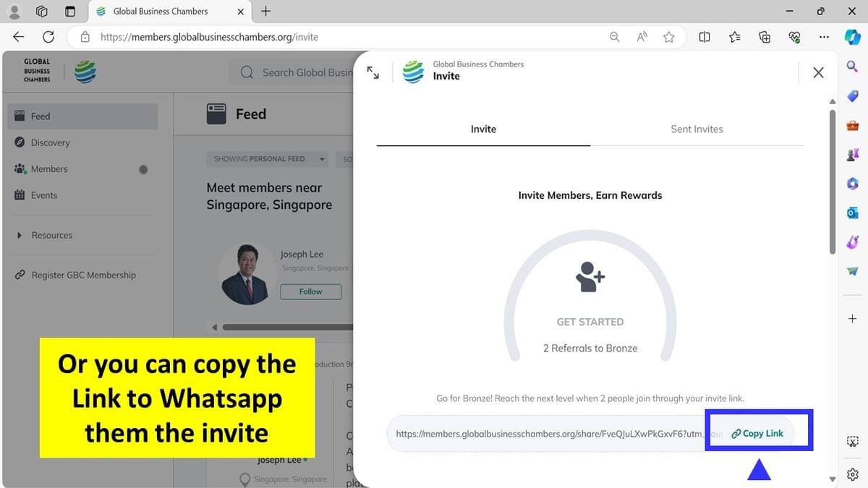Open the sidebar Designer icon
The height and width of the screenshot is (488, 868).
pyautogui.click(x=852, y=242)
